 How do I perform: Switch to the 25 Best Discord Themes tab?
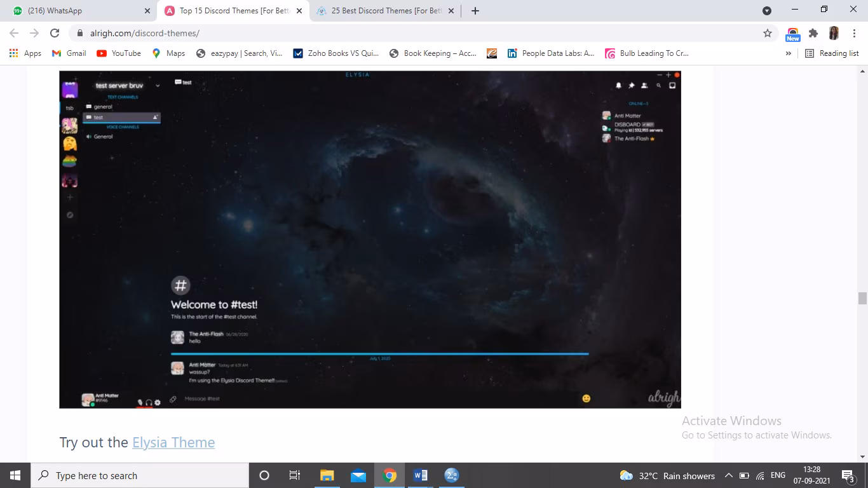point(386,10)
